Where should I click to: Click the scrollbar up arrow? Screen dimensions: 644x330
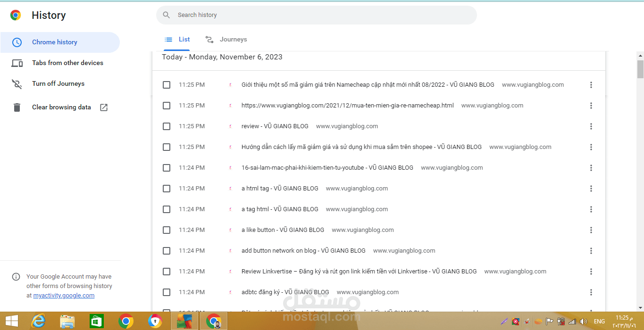pyautogui.click(x=640, y=56)
